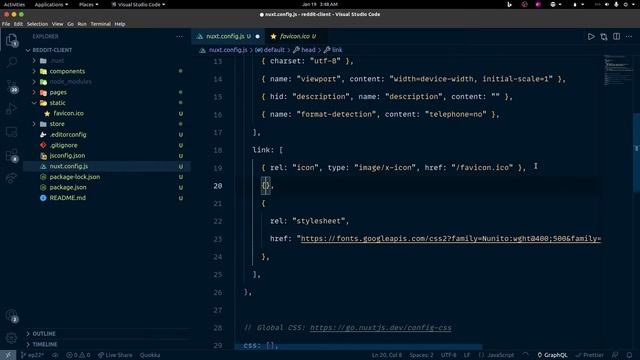Collapse the static folder
Image resolution: width=640 pixels, height=360 pixels.
(x=58, y=103)
